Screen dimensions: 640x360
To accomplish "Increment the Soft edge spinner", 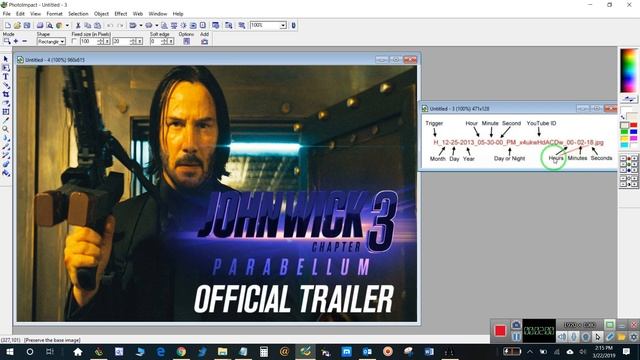I will 164,40.
